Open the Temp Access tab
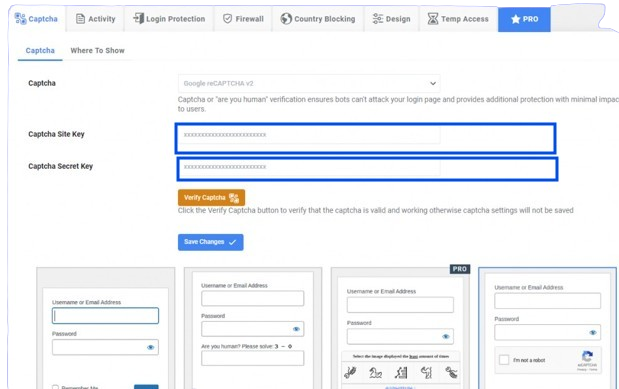 click(458, 19)
